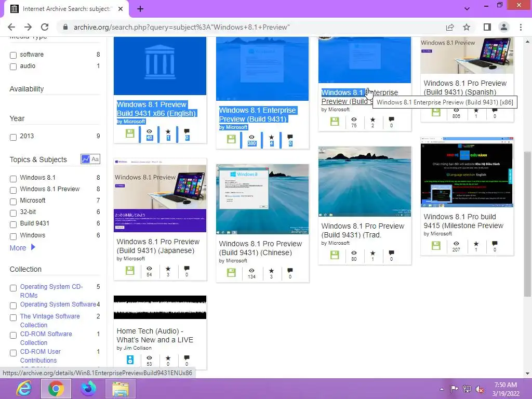Open the Chrome side panel icon
Viewport: 532px width, 399px height.
tap(487, 27)
